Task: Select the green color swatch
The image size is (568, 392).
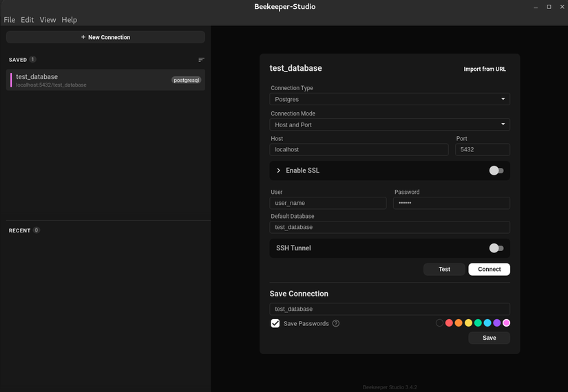Action: pos(478,323)
